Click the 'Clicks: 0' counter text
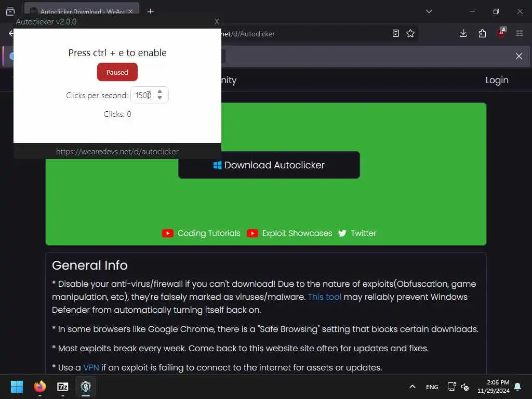The height and width of the screenshot is (399, 532). (x=117, y=114)
